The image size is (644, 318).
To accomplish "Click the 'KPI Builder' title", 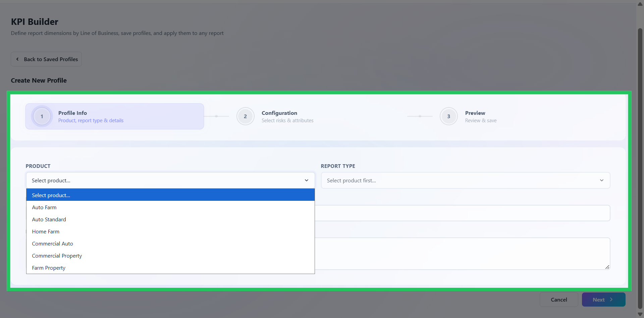I will [35, 22].
